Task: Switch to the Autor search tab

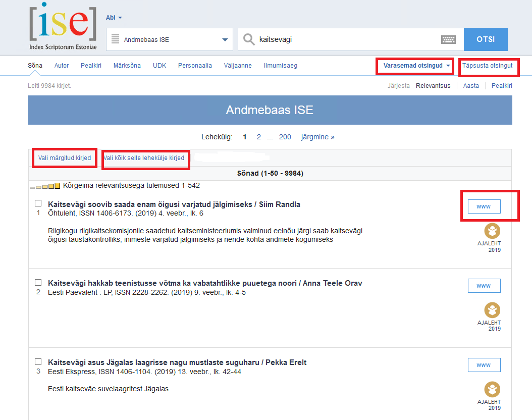Action: point(62,66)
